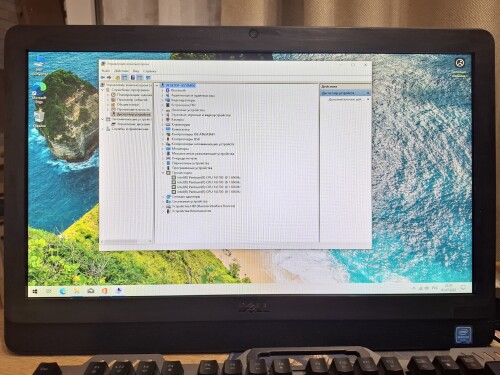
Task: Open the Recycle Bin desktop icon
Action: tap(39, 119)
